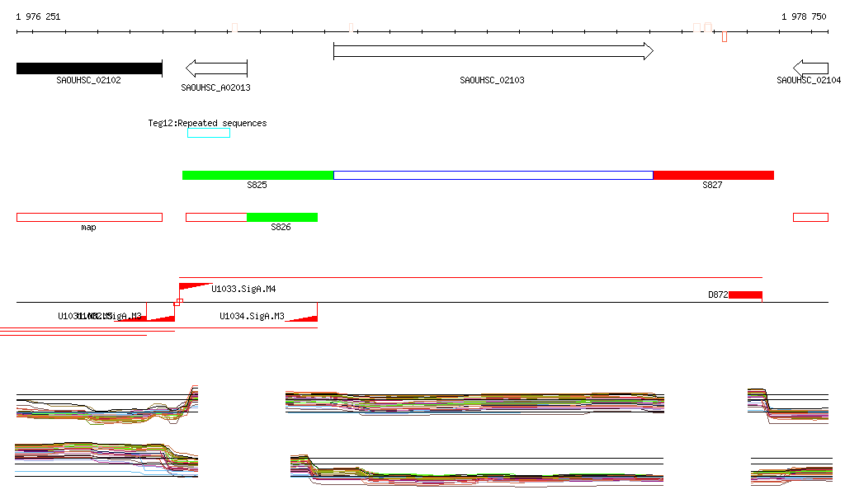The image size is (845, 504).
Task: Click the red D872 terminator block
Action: coord(745,294)
